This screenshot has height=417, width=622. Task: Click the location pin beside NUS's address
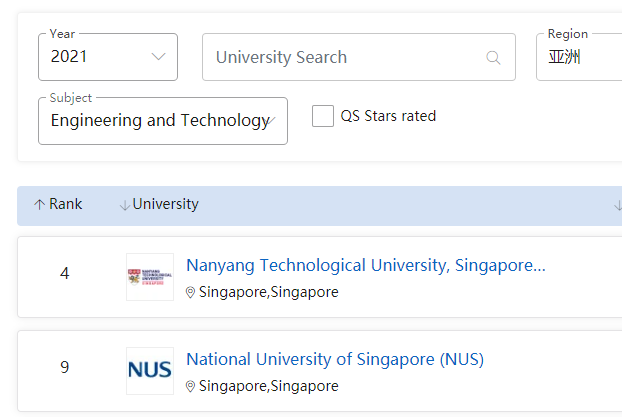191,387
